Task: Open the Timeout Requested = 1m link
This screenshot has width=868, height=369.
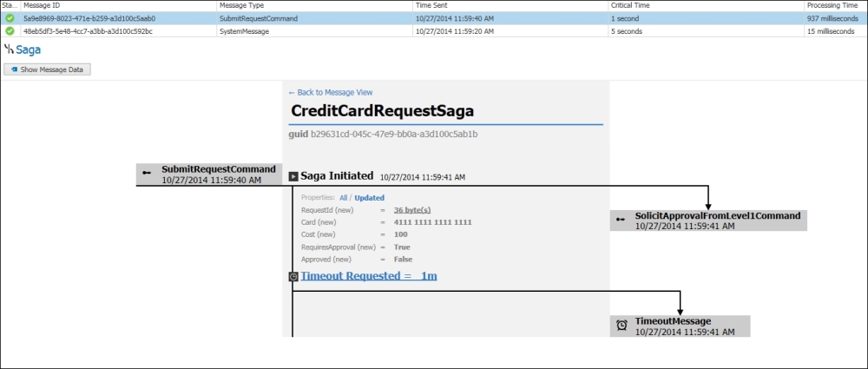Action: (369, 275)
